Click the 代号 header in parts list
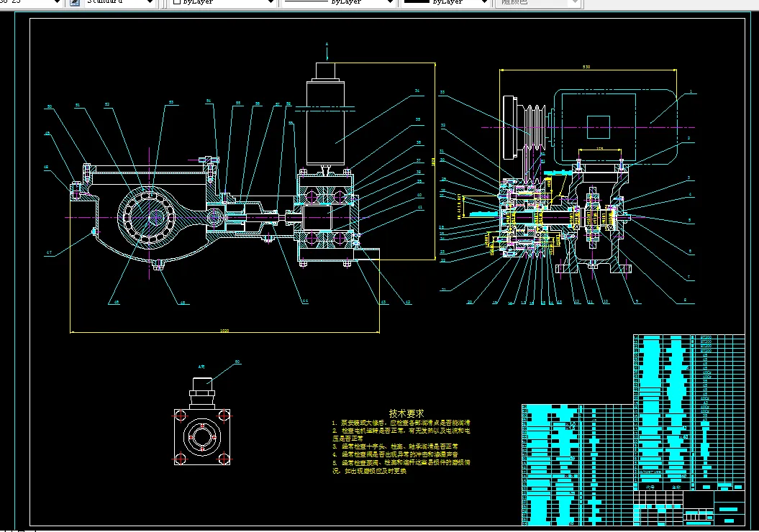The width and height of the screenshot is (759, 532). [x=650, y=487]
